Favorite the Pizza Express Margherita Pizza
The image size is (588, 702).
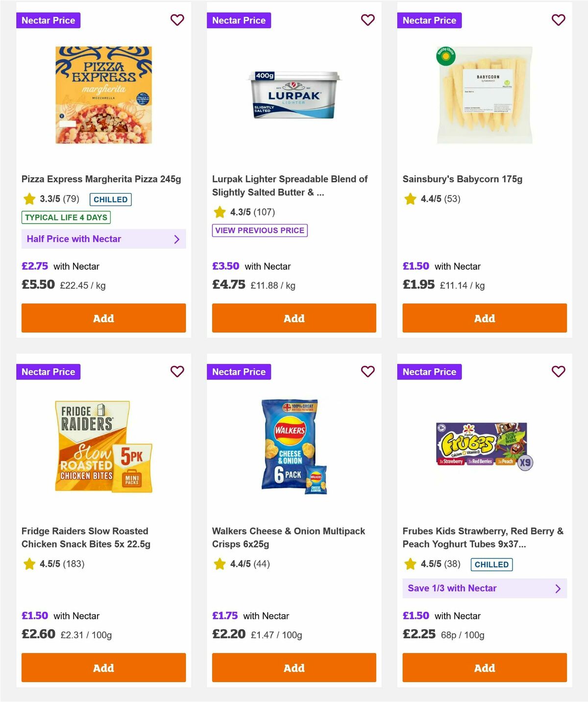[x=177, y=20]
